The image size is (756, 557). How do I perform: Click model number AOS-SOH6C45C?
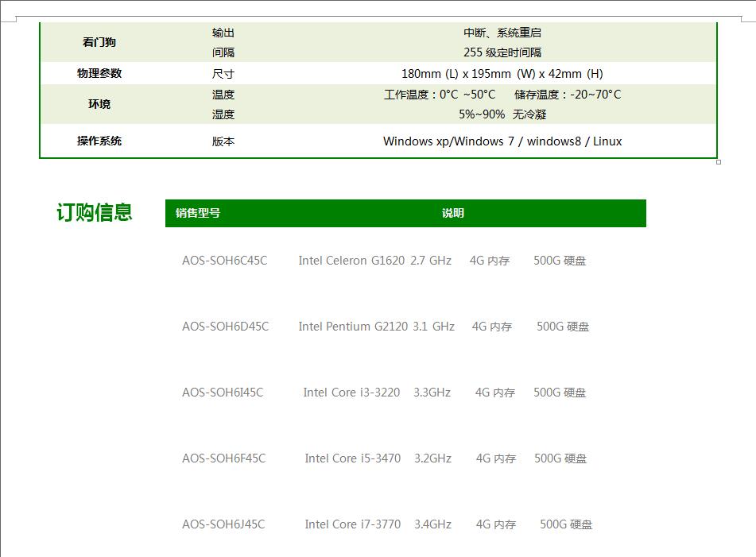(x=224, y=261)
